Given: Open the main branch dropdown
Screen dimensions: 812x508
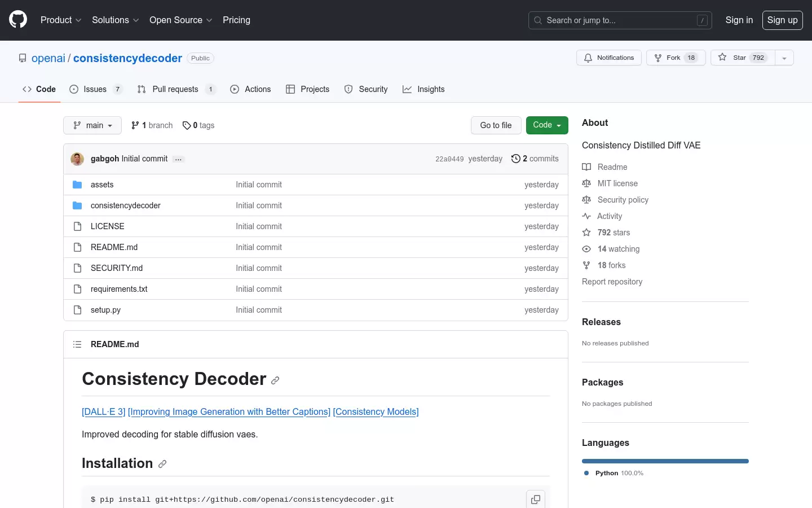Looking at the screenshot, I should coord(92,125).
